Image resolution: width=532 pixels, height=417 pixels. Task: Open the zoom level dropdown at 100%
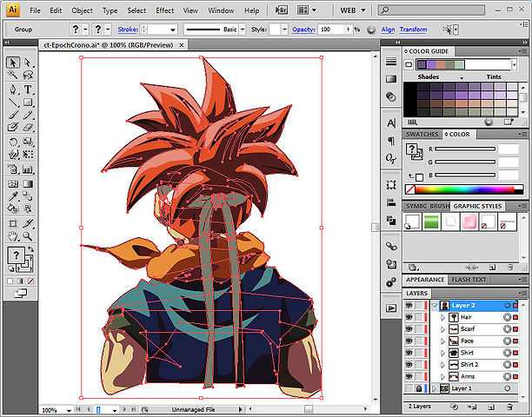[69, 410]
